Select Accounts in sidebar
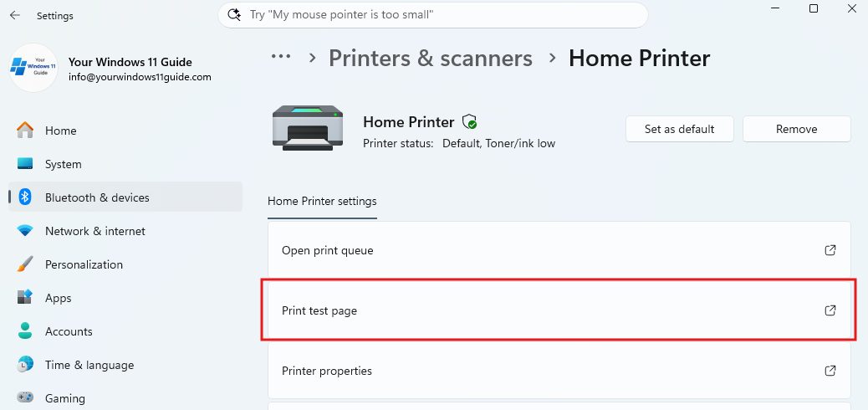The width and height of the screenshot is (868, 410). click(125, 331)
